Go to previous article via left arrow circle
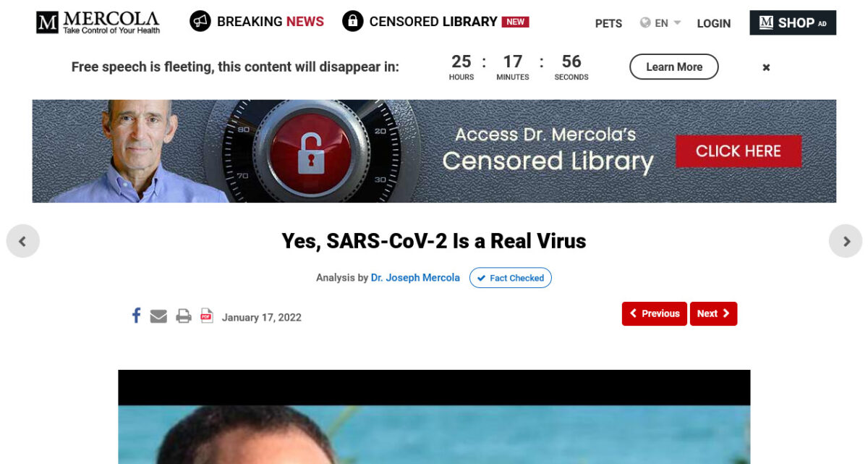 coord(22,241)
